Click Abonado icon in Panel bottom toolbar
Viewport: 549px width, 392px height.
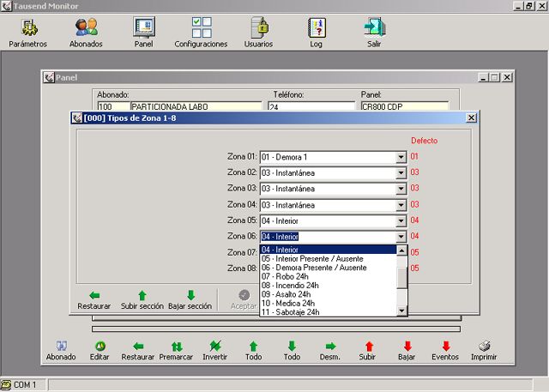(62, 347)
